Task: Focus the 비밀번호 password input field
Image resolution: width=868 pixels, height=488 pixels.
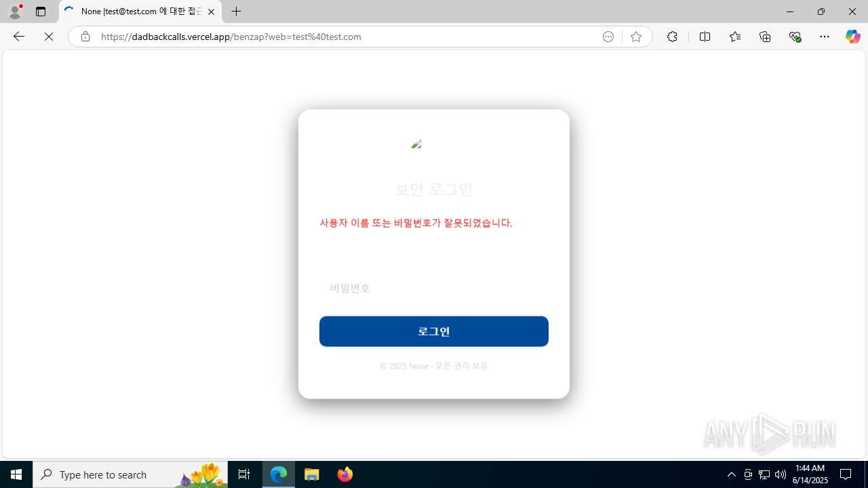Action: (x=434, y=288)
